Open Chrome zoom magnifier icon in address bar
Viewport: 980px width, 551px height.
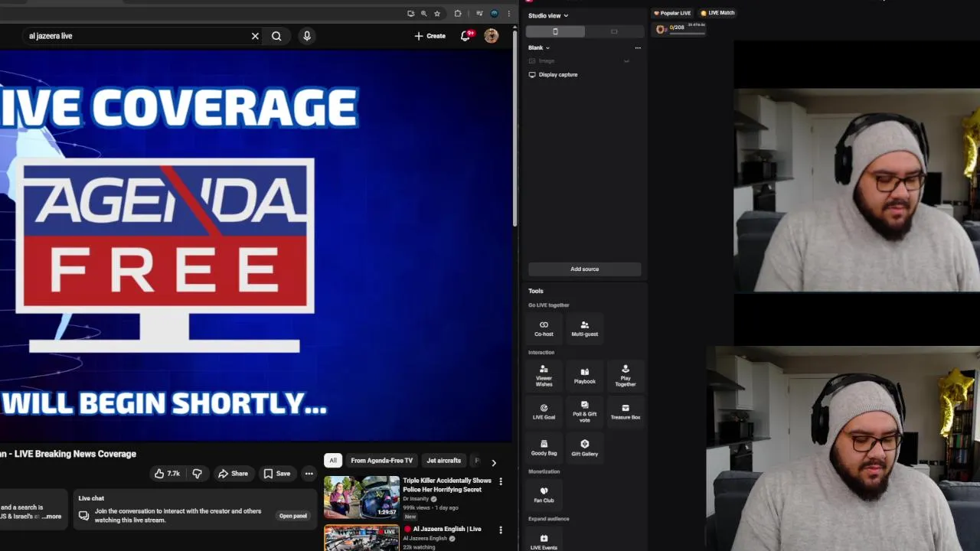[x=423, y=14]
